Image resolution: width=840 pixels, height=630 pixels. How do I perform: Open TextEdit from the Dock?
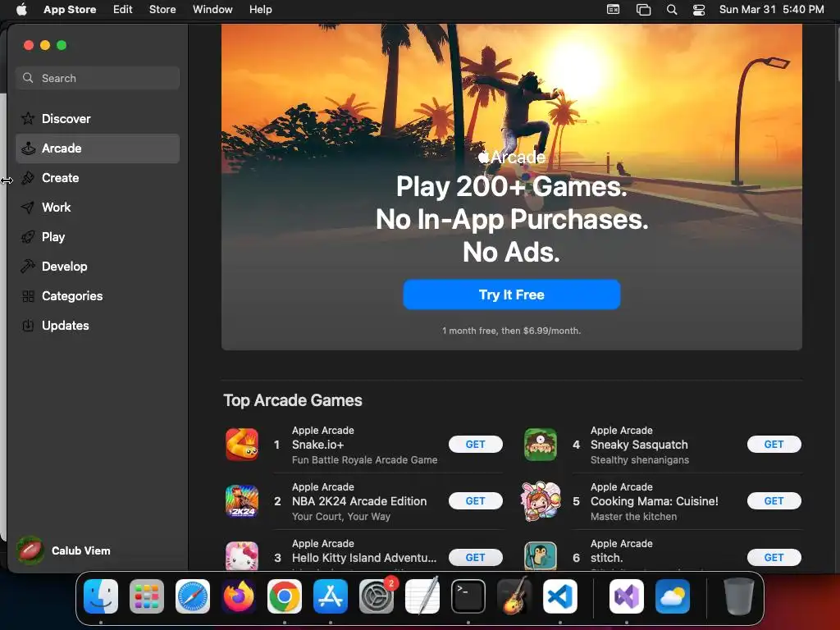[422, 596]
